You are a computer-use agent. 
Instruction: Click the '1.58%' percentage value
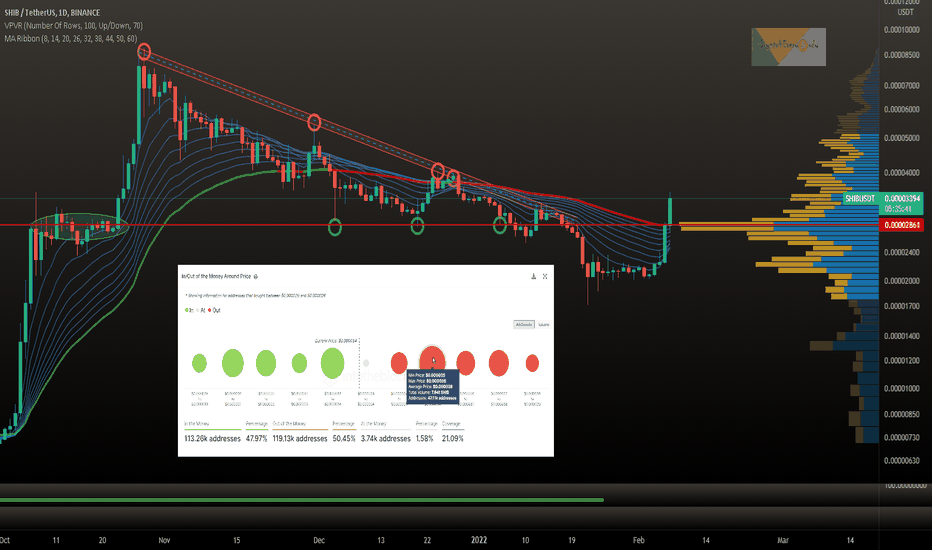click(424, 439)
